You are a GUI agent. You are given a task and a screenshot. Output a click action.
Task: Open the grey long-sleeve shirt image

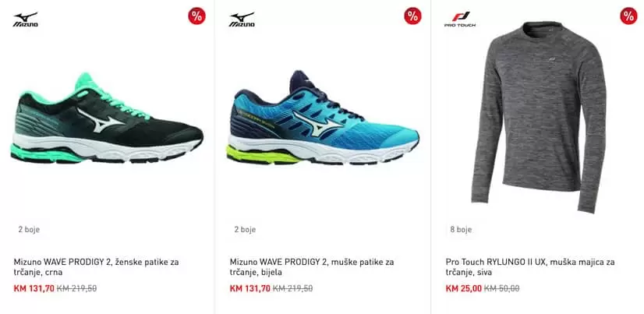point(539,117)
